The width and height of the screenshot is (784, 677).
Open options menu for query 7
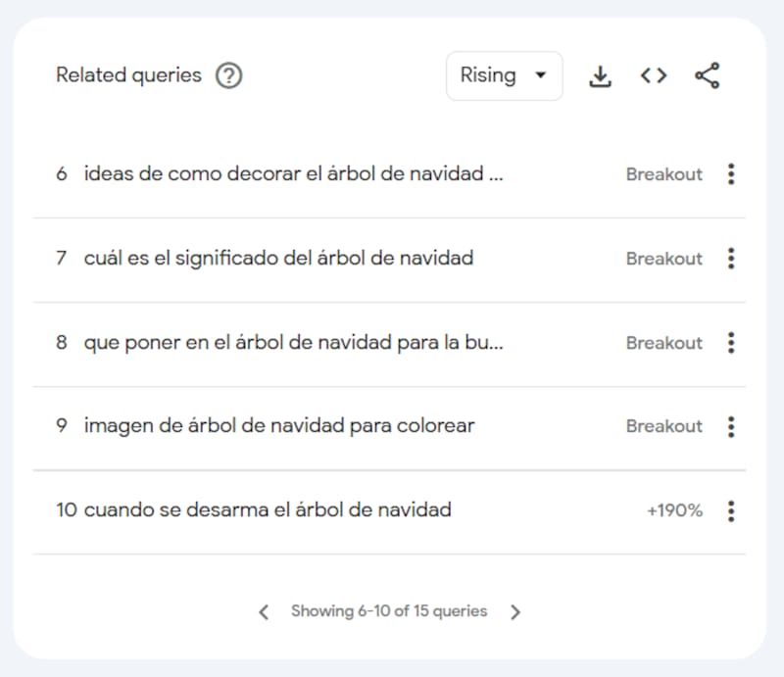pyautogui.click(x=731, y=259)
